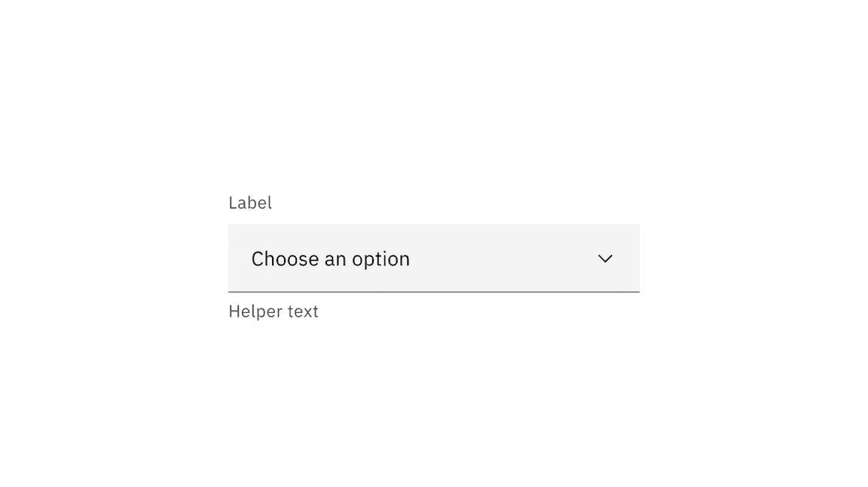Expand the select field using its down arrow
The width and height of the screenshot is (868, 487).
pos(605,259)
